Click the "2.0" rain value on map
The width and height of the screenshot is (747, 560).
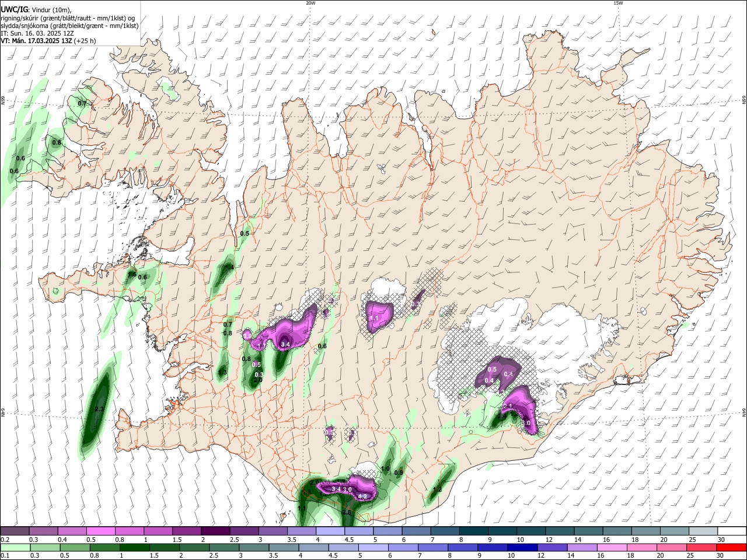(258, 380)
